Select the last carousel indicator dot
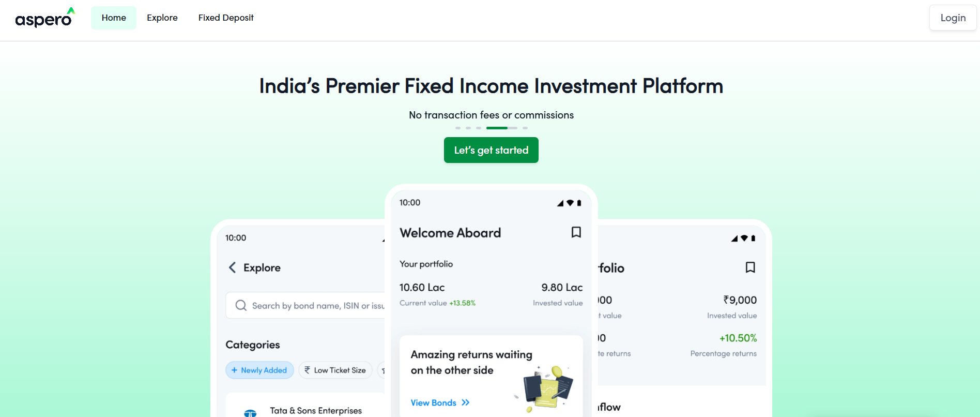The image size is (980, 417). [525, 128]
